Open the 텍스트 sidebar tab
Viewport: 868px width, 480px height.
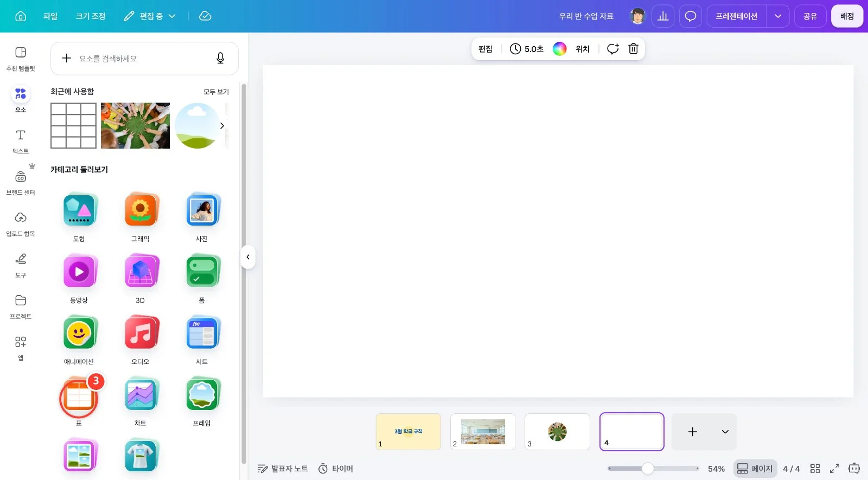[x=21, y=142]
